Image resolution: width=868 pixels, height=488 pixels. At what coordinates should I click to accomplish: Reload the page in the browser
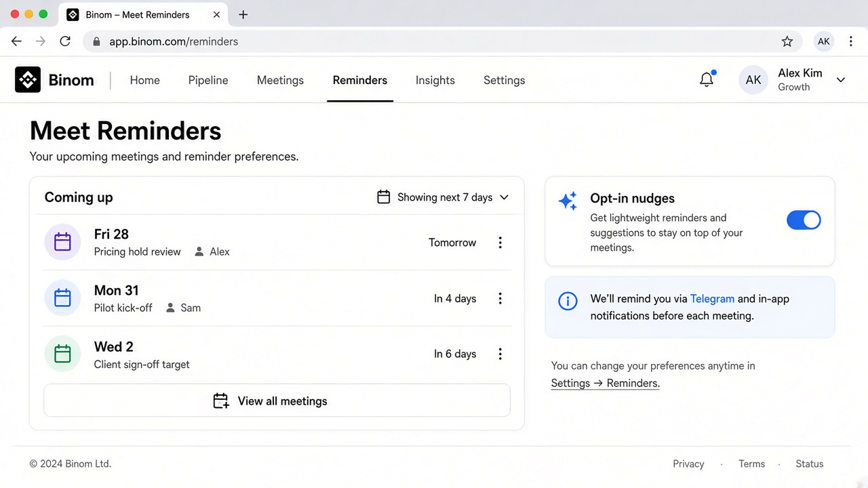tap(65, 41)
